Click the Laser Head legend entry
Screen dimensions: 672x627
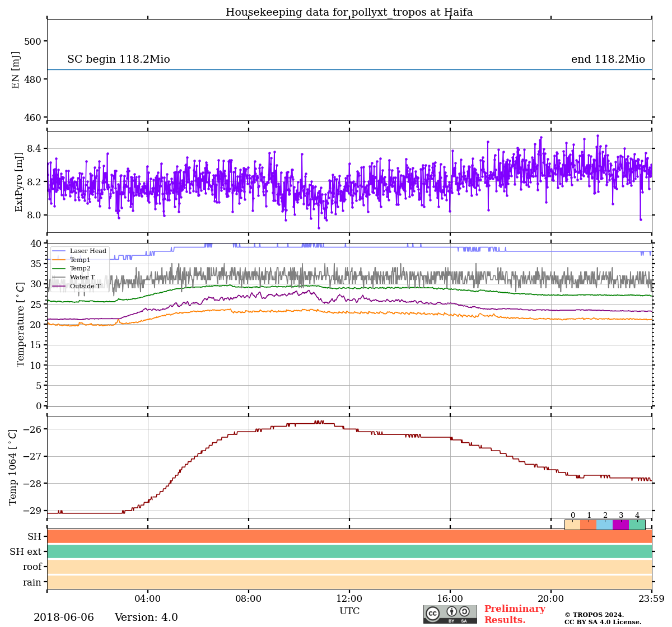(x=80, y=251)
